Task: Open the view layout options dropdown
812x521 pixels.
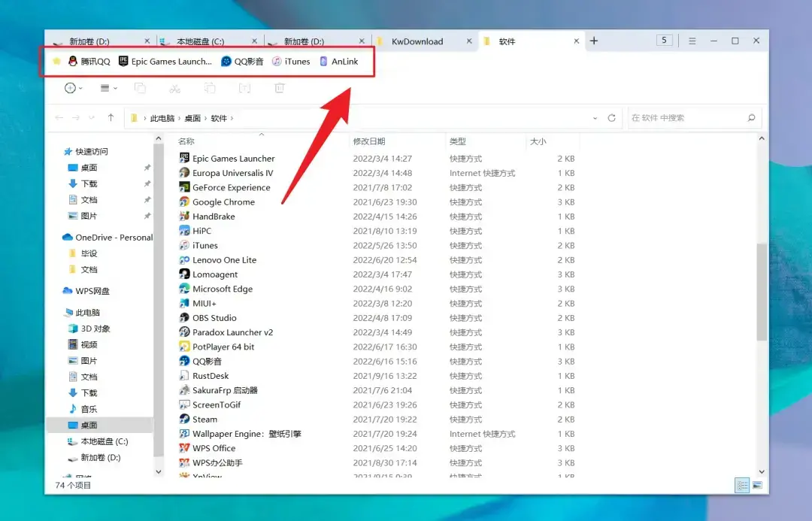Action: tap(109, 88)
